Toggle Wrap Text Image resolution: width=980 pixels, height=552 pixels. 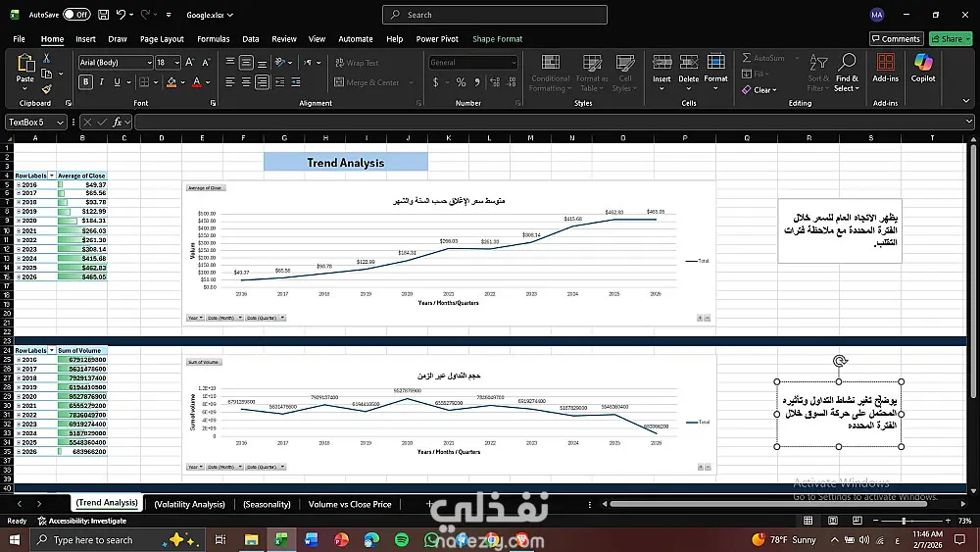point(357,63)
